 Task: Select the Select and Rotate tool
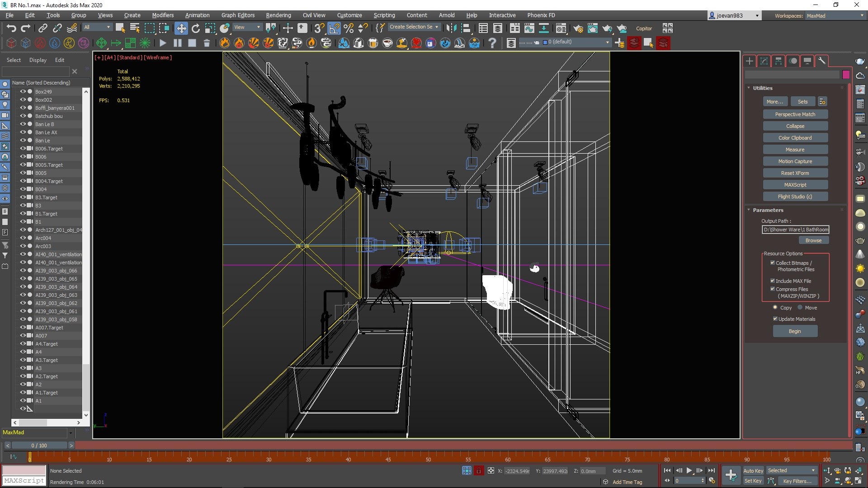point(195,28)
